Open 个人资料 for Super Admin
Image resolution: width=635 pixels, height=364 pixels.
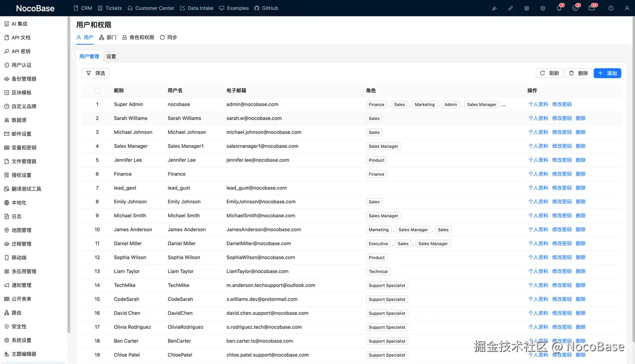(x=538, y=105)
